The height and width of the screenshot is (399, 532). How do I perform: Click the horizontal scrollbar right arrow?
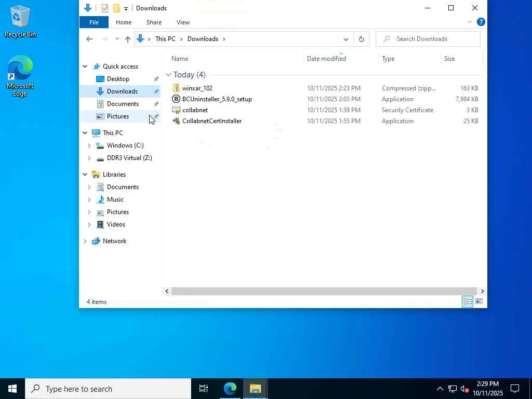pos(482,291)
